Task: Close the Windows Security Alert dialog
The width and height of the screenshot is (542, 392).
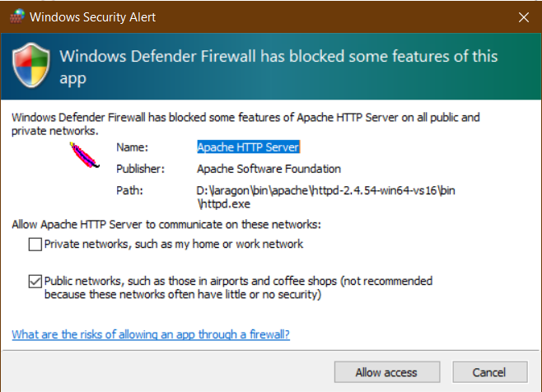Action: tap(524, 17)
